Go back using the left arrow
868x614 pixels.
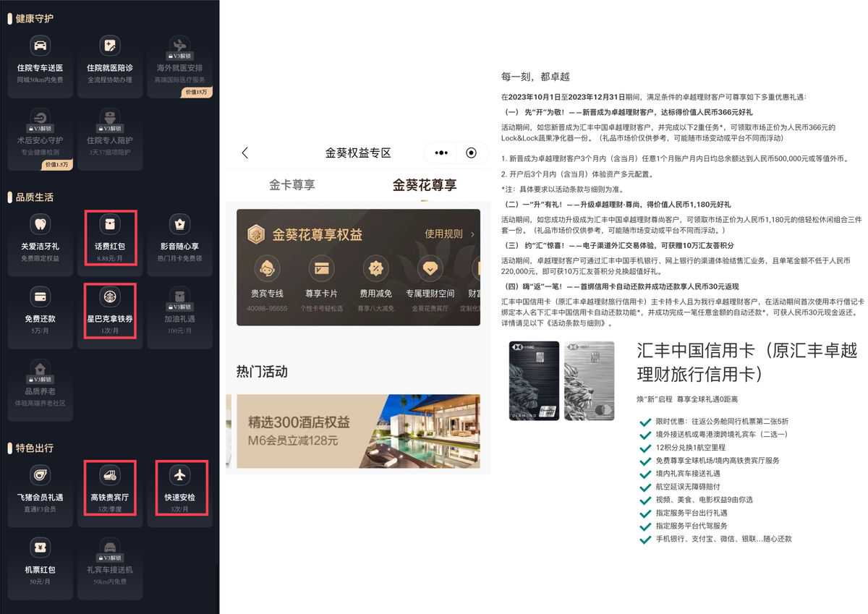[245, 153]
